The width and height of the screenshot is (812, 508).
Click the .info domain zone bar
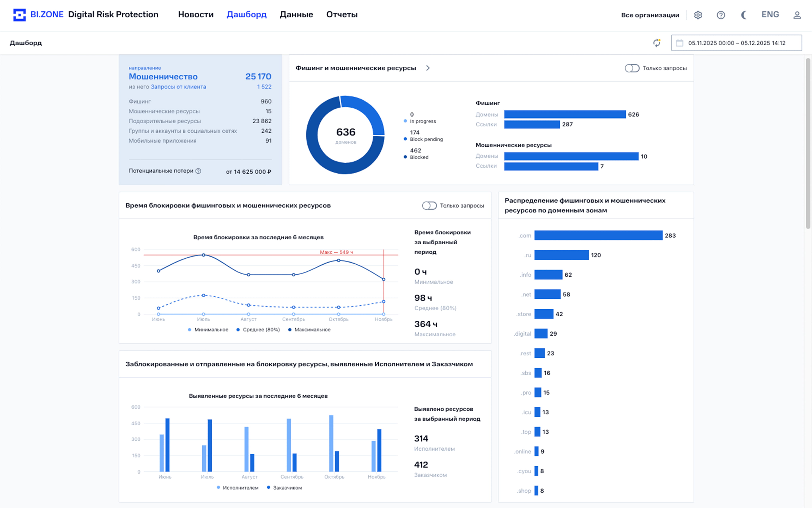pyautogui.click(x=548, y=275)
